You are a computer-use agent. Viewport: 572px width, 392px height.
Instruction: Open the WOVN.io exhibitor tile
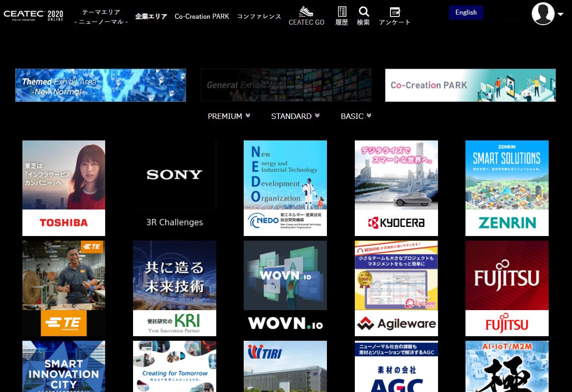click(285, 288)
